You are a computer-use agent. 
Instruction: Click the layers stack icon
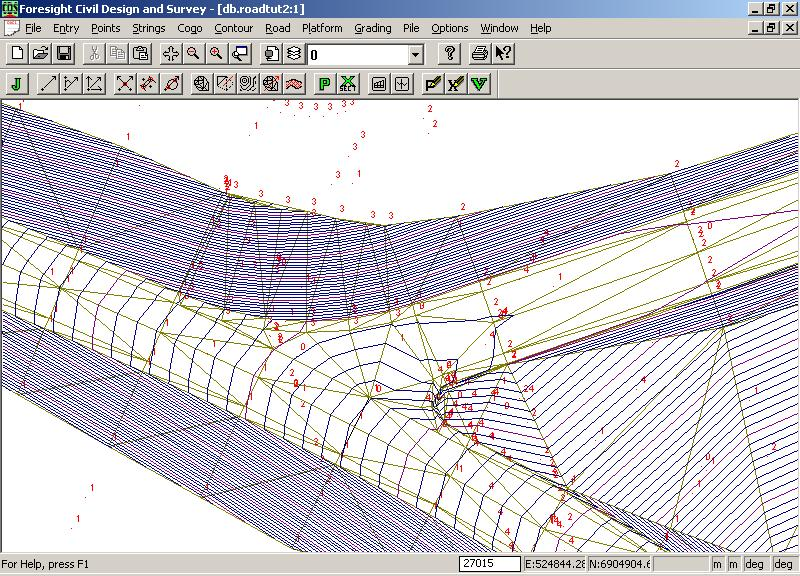click(294, 53)
